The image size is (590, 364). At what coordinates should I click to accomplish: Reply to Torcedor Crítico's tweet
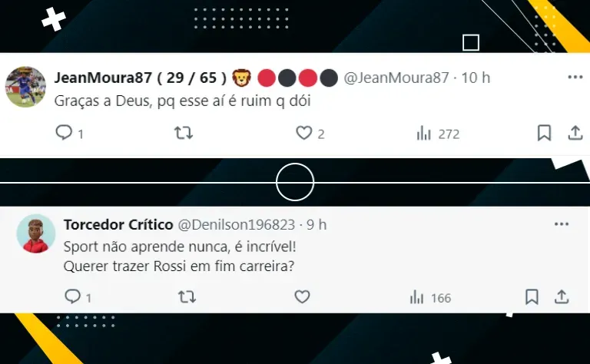(x=72, y=296)
